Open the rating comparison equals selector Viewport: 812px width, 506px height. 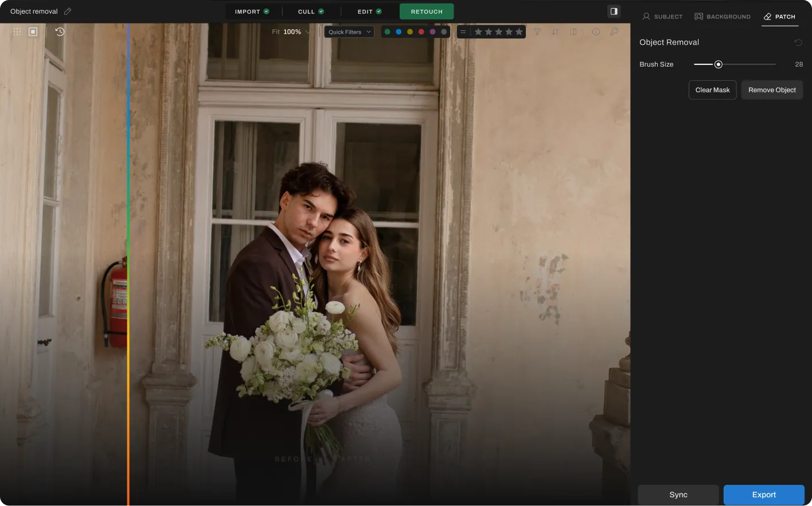(463, 32)
